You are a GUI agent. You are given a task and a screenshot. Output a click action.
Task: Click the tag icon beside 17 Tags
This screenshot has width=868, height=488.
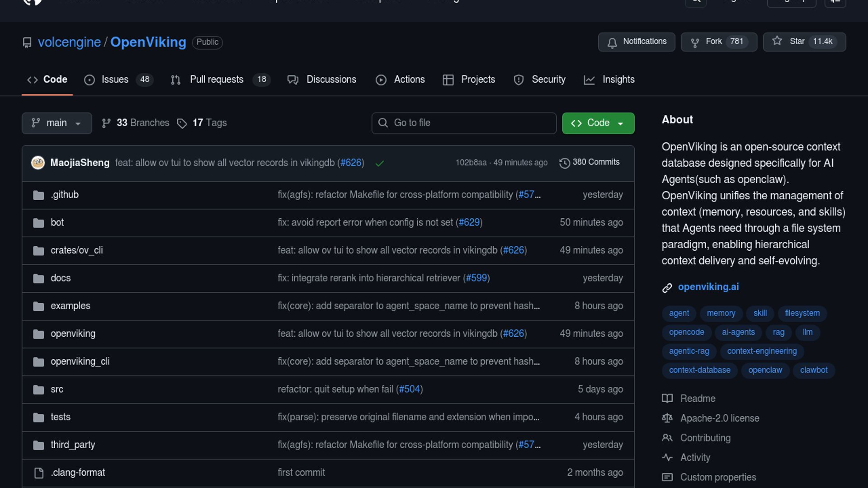coord(182,123)
